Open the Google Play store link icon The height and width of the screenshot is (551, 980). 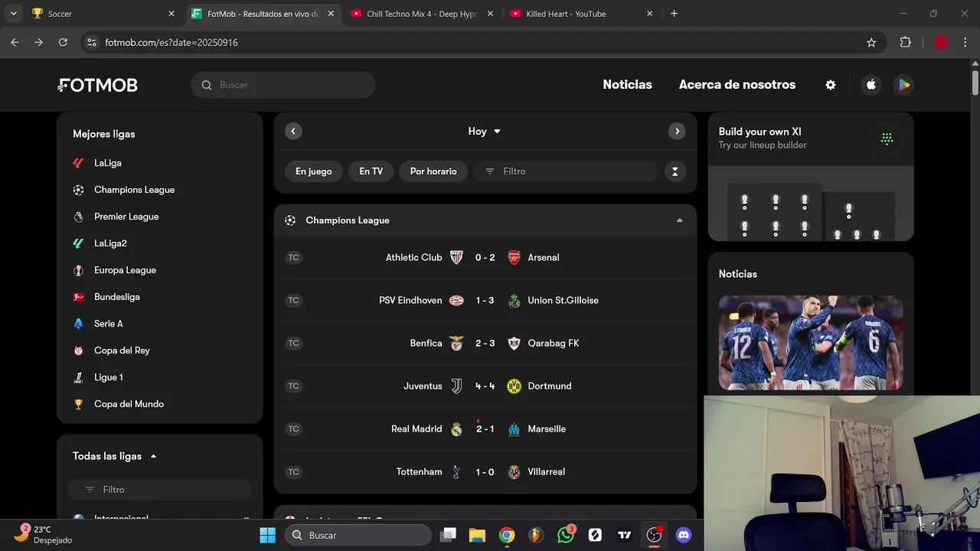[904, 85]
